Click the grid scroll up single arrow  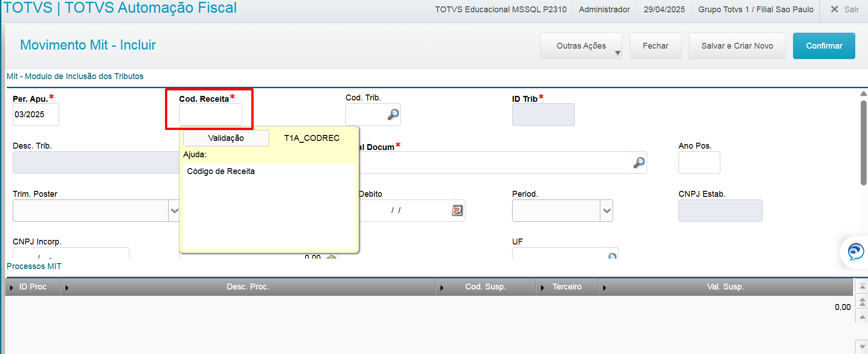tap(862, 316)
